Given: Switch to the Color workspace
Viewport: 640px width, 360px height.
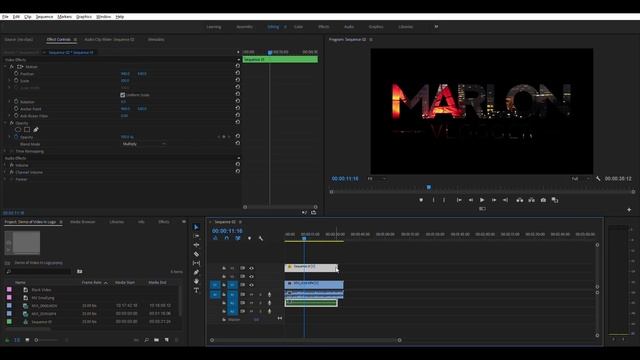Looking at the screenshot, I should [298, 27].
